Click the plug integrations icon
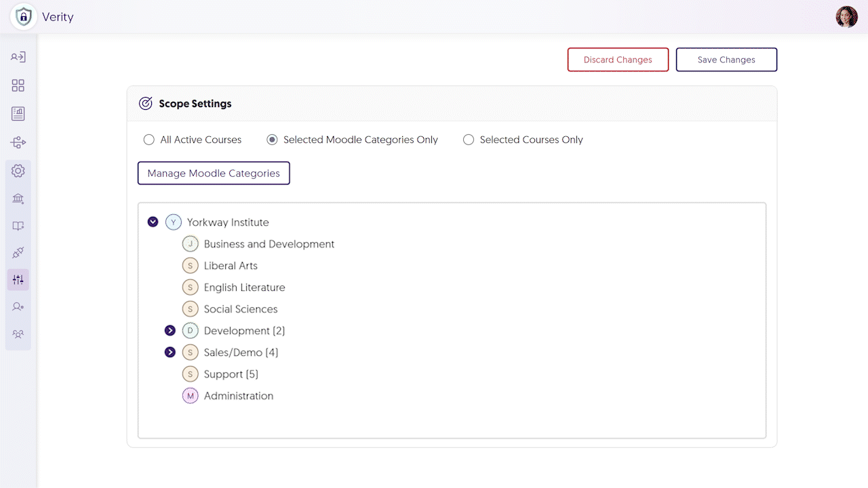The width and height of the screenshot is (868, 488). pos(18,253)
